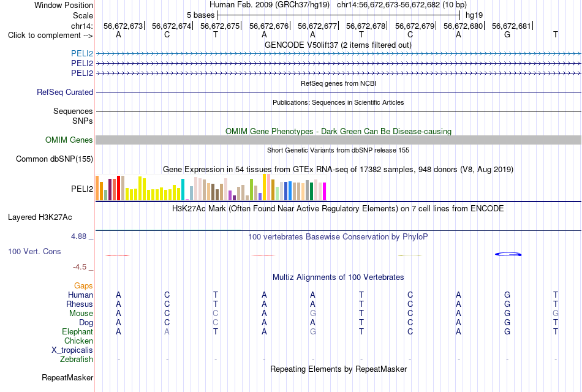This screenshot has height=392, width=582.
Task: Click 'Publications: Sequences in Scientific Articles' title
Action: click(338, 102)
